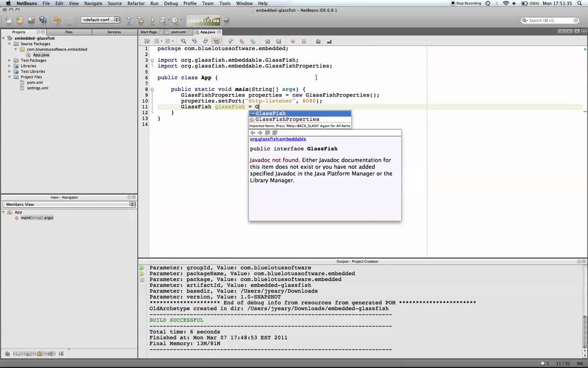Click the Comment editor toolbar icon

pos(318,41)
